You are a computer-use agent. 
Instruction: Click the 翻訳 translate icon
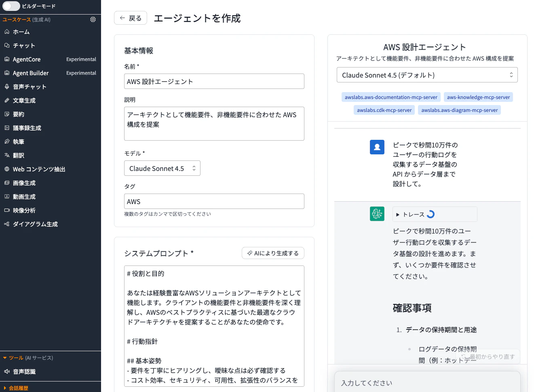pos(7,155)
